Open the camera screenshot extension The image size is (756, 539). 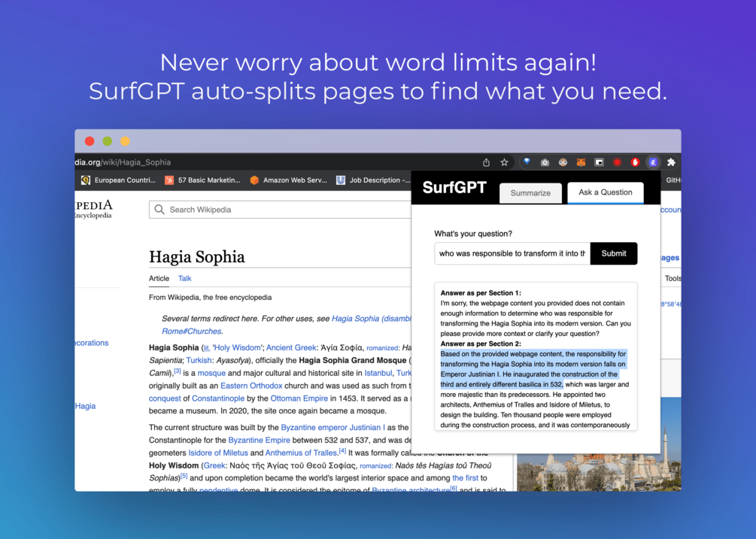[545, 162]
